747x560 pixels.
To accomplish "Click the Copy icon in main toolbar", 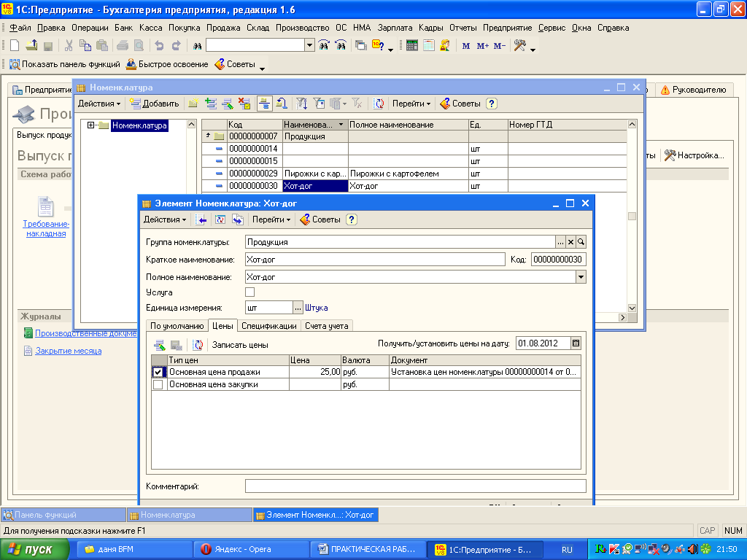I will point(85,46).
